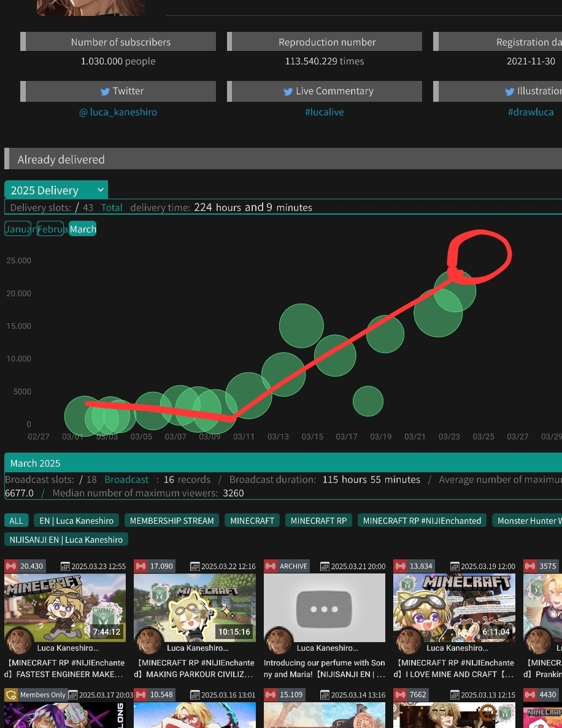Image resolution: width=562 pixels, height=728 pixels.
Task: Click the live icon next to 3575
Action: pos(530,566)
